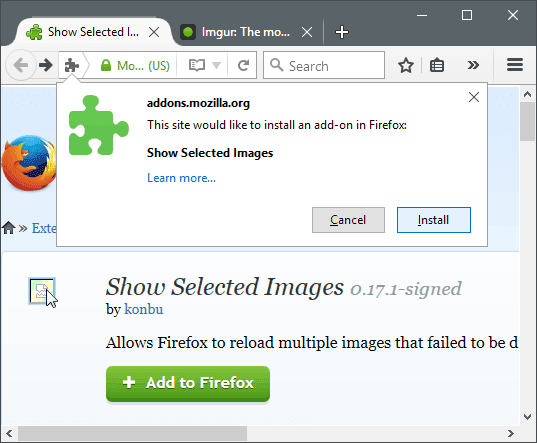Go back with the back arrow button

coord(21,65)
